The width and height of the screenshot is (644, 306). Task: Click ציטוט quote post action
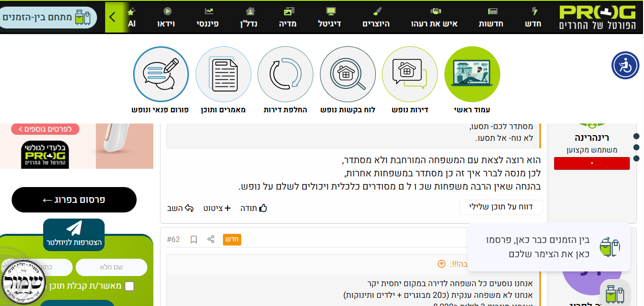point(217,208)
